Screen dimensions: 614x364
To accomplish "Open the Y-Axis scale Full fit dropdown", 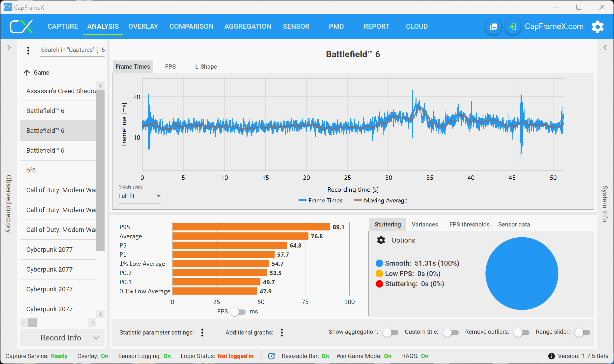I will (x=139, y=196).
